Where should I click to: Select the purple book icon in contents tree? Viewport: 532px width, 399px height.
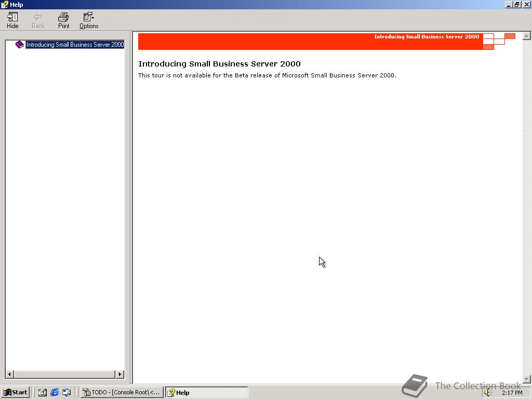click(20, 45)
